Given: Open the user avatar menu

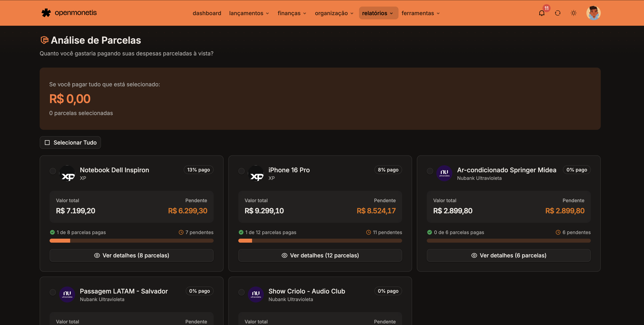Looking at the screenshot, I should coord(593,13).
